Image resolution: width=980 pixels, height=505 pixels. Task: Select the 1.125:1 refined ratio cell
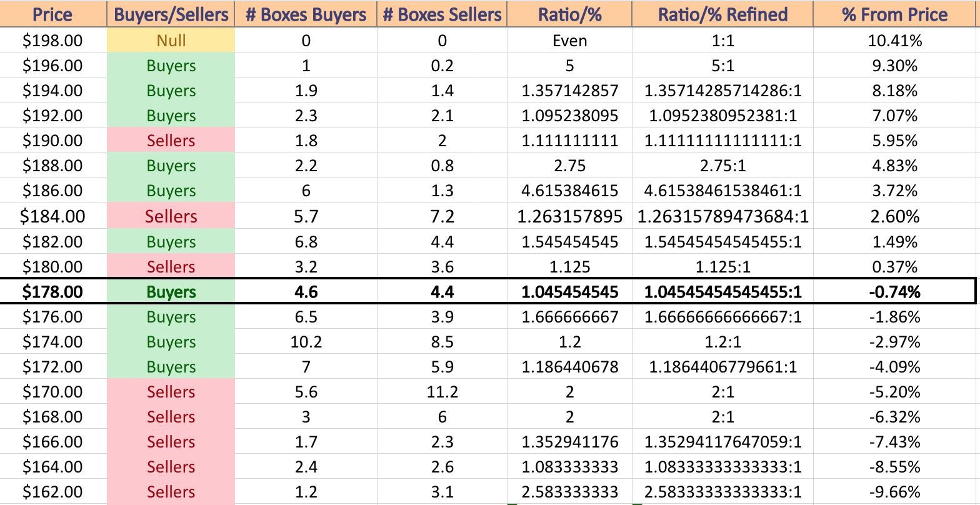tap(722, 267)
